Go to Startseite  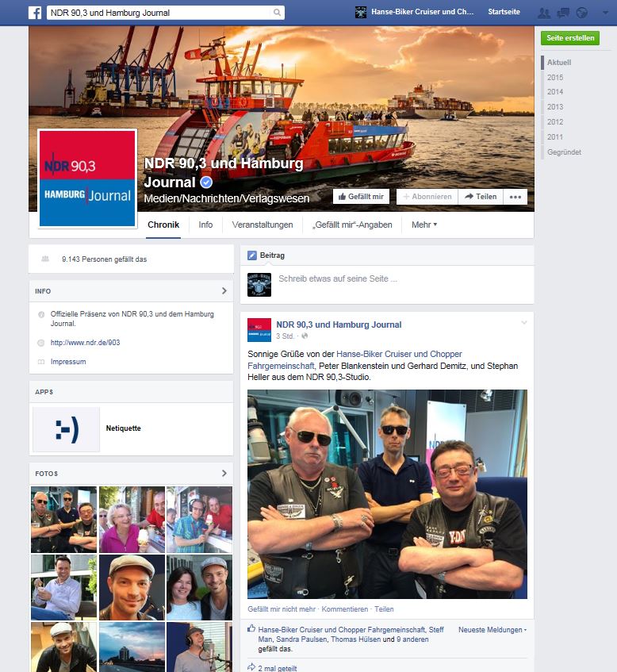coord(504,12)
